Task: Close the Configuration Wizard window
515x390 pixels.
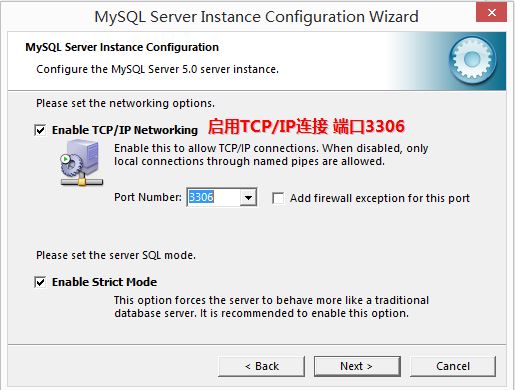Action: (491, 12)
